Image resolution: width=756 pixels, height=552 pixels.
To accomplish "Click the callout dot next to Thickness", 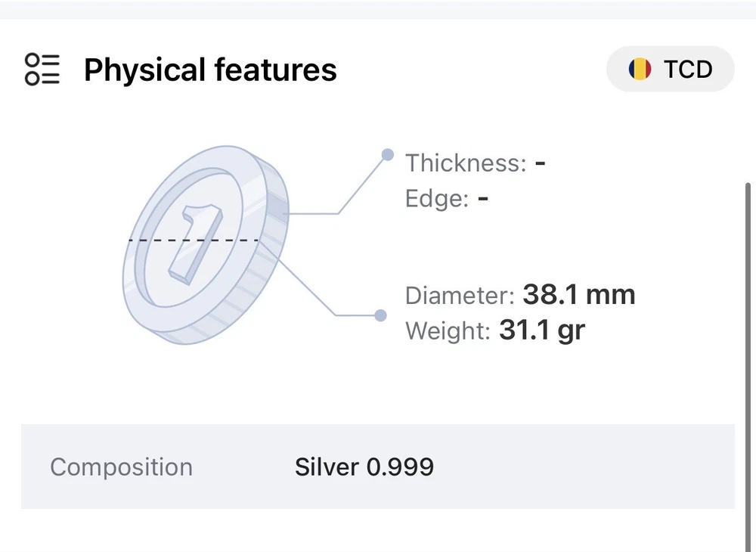I will pyautogui.click(x=387, y=155).
